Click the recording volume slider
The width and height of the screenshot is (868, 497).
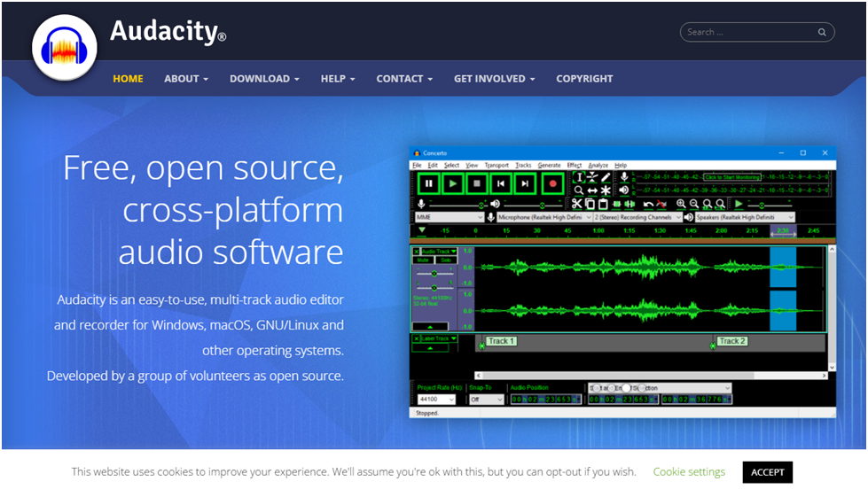tap(457, 205)
